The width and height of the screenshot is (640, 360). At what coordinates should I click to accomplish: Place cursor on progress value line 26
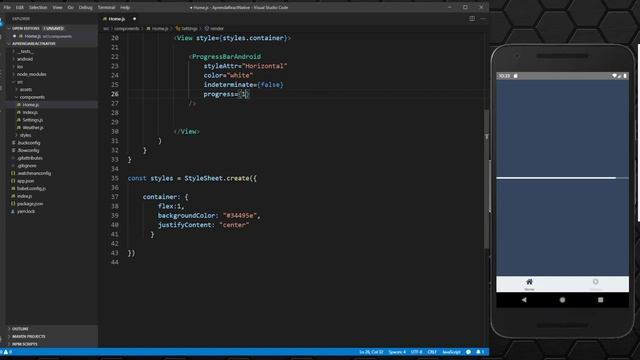(244, 94)
